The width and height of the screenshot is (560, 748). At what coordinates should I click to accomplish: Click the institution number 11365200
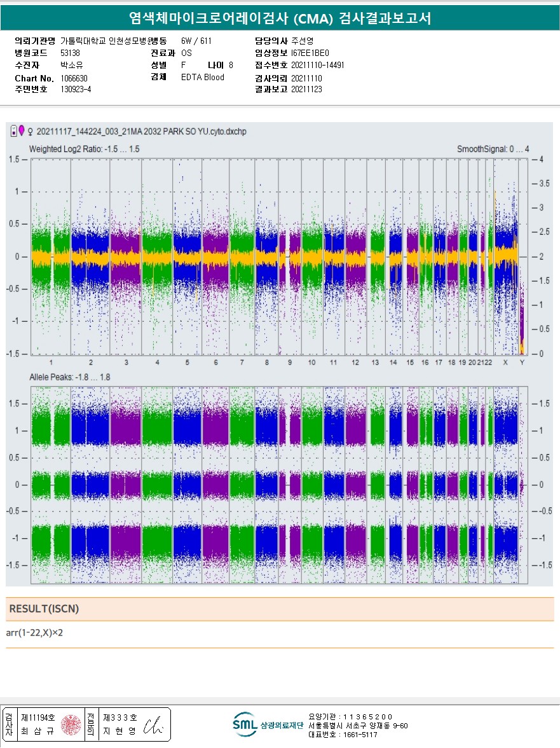pyautogui.click(x=368, y=716)
